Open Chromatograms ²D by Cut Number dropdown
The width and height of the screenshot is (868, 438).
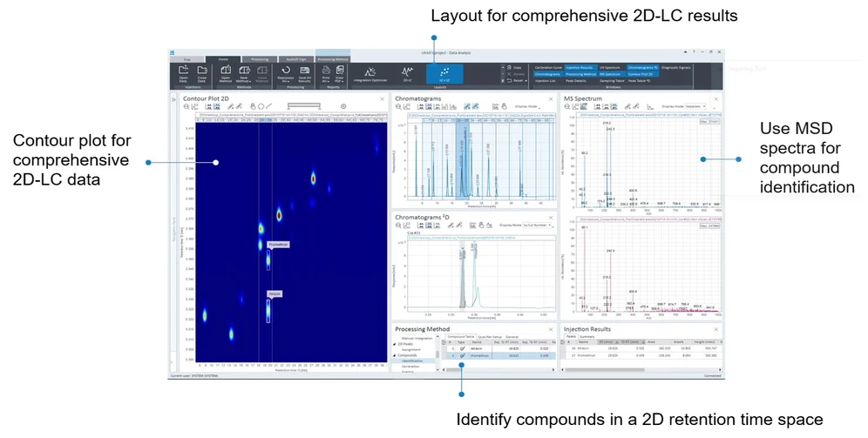point(539,225)
